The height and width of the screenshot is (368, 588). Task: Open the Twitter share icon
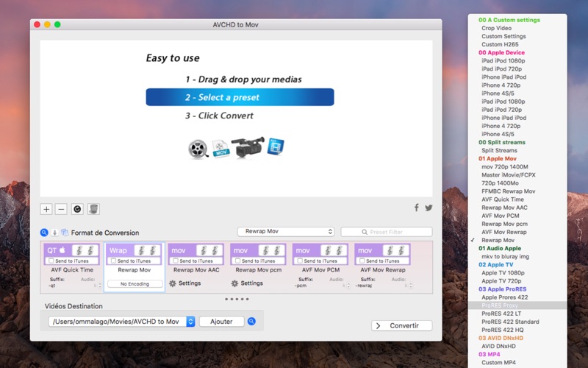(429, 208)
